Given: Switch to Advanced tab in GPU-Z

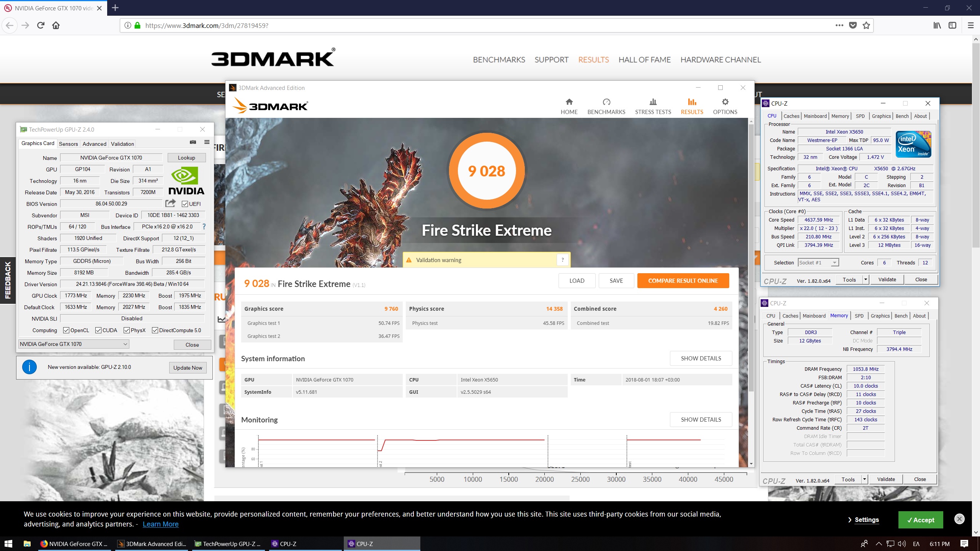Looking at the screenshot, I should (x=95, y=144).
